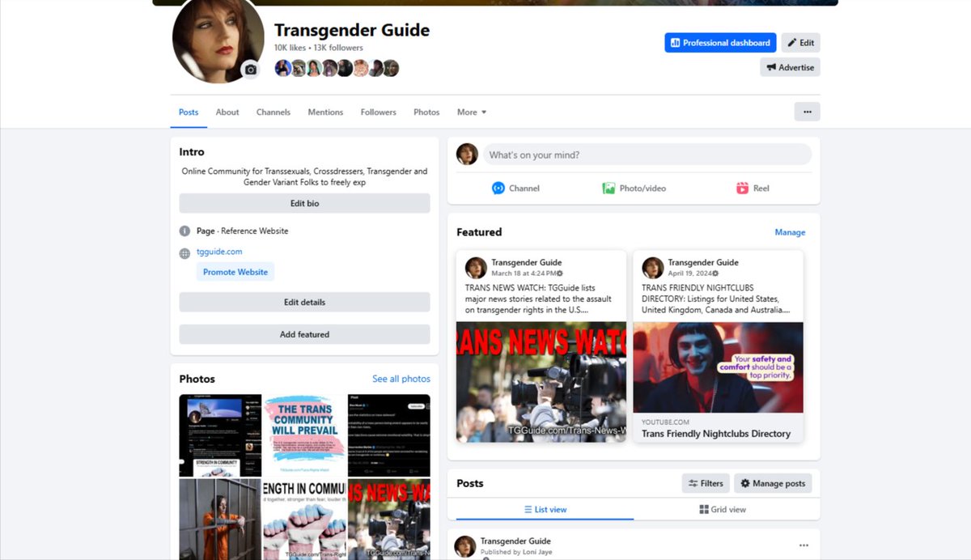Click the Page info icon in Intro
Screen dimensions: 971x560
(184, 231)
